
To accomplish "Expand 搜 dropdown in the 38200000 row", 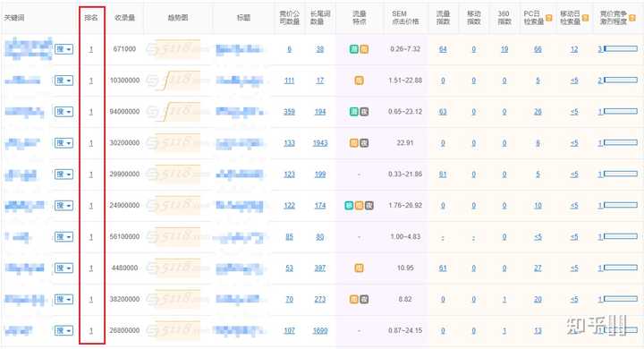I will pyautogui.click(x=64, y=299).
